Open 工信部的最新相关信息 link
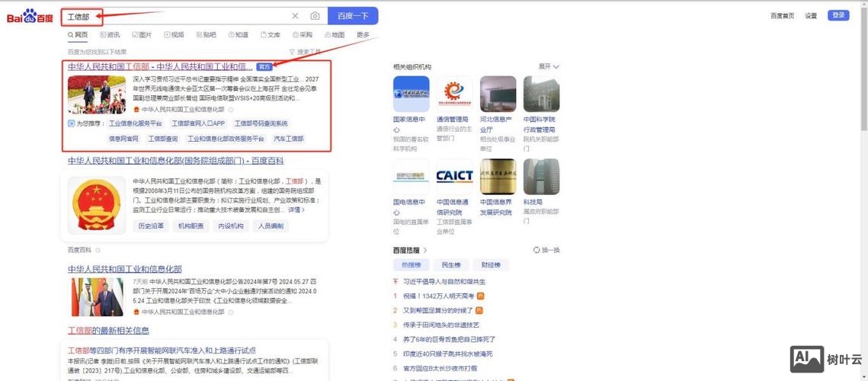868x381 pixels. click(x=108, y=331)
